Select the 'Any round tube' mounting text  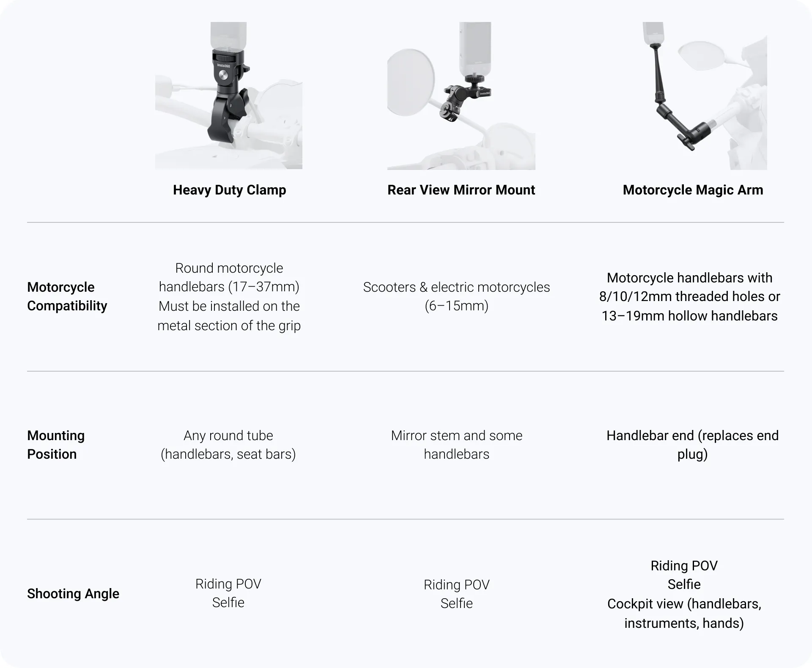click(x=228, y=445)
